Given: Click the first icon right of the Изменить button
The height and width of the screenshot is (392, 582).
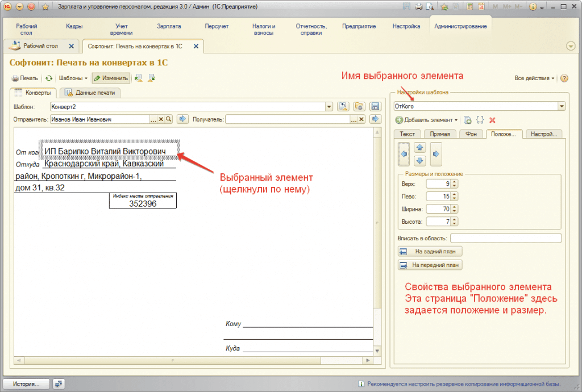Looking at the screenshot, I should pos(139,78).
